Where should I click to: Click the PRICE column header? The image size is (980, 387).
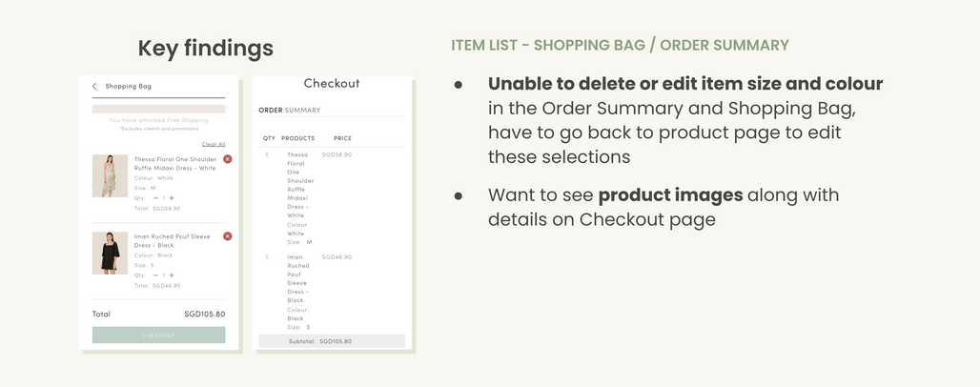point(342,139)
